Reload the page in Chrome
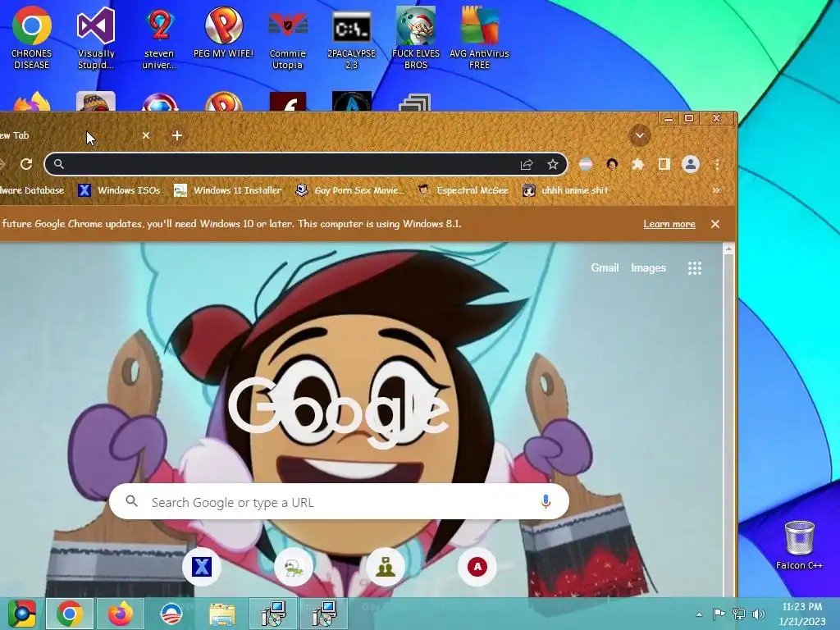The image size is (840, 630). tap(26, 164)
